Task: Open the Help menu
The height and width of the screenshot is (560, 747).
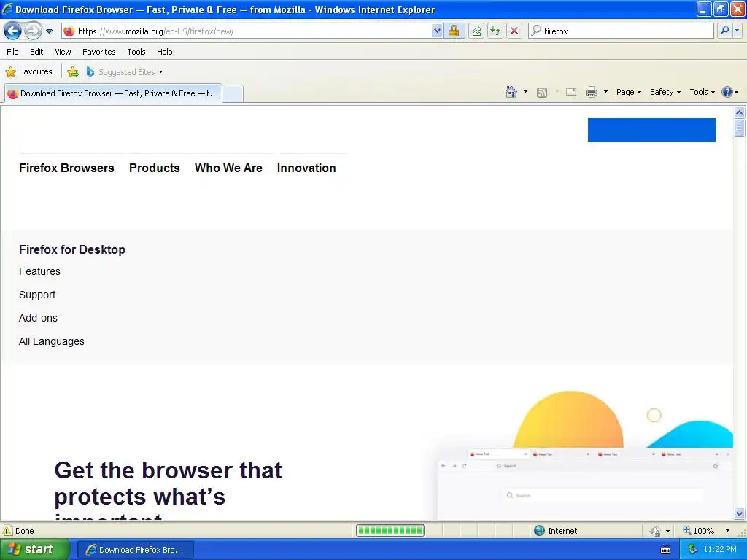Action: (x=164, y=52)
